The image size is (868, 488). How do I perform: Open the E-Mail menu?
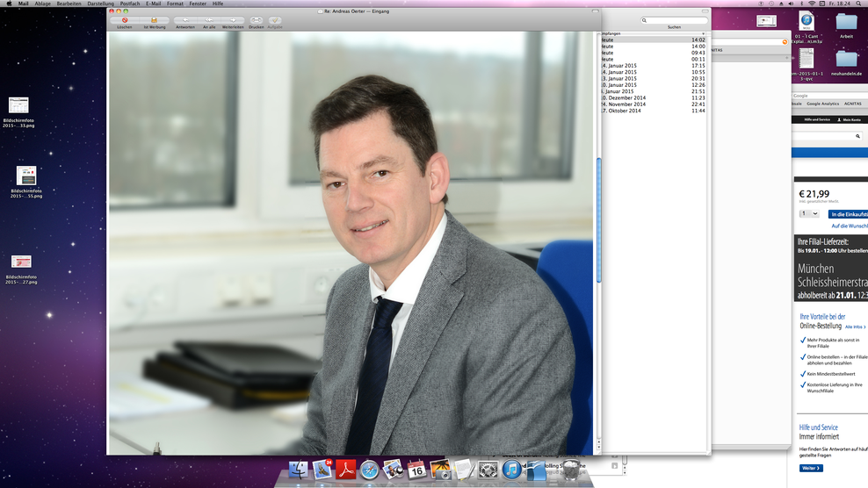coord(154,4)
